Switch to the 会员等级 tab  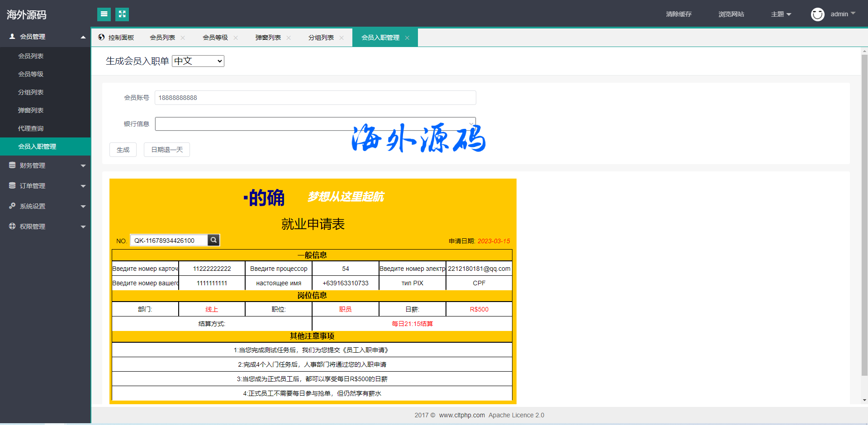click(215, 38)
